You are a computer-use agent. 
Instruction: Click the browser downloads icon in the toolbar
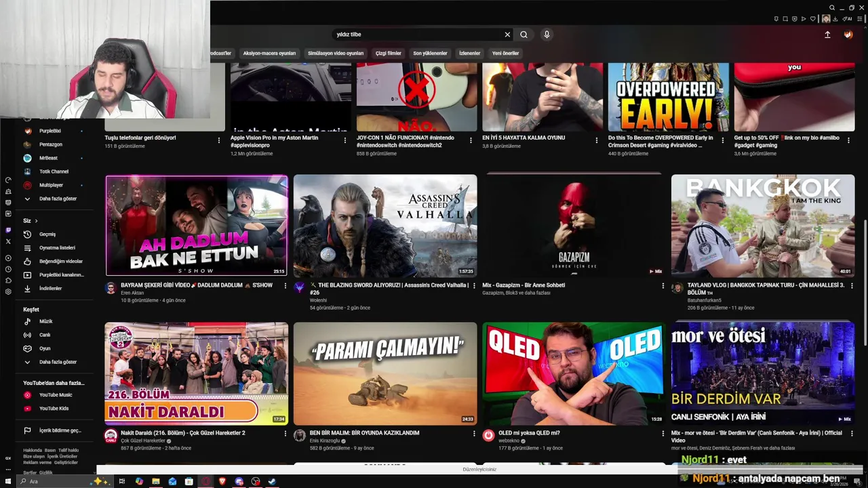(835, 19)
